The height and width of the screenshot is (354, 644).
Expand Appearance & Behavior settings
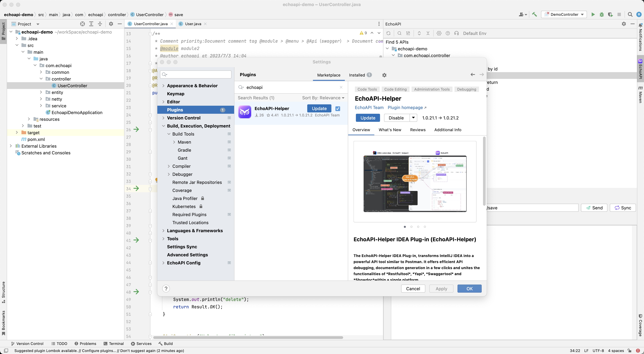163,86
